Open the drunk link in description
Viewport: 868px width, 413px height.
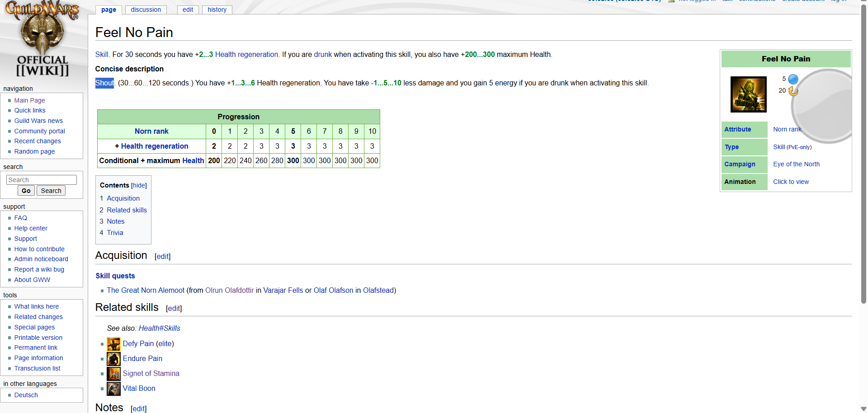(323, 54)
